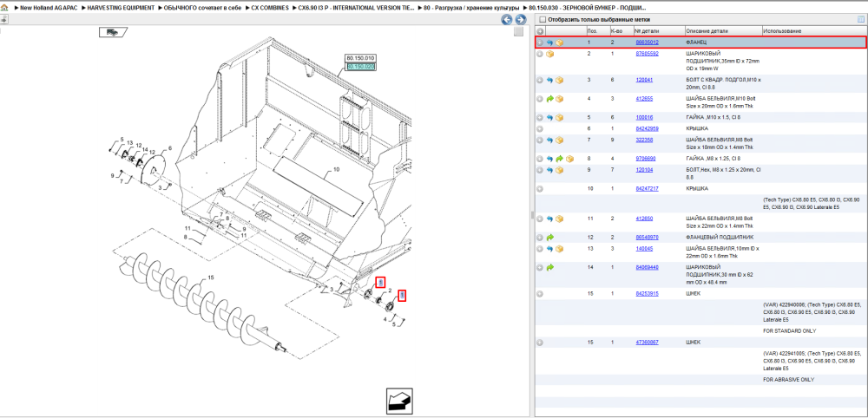Open part number link 86635012
The height and width of the screenshot is (418, 868).
pyautogui.click(x=647, y=42)
